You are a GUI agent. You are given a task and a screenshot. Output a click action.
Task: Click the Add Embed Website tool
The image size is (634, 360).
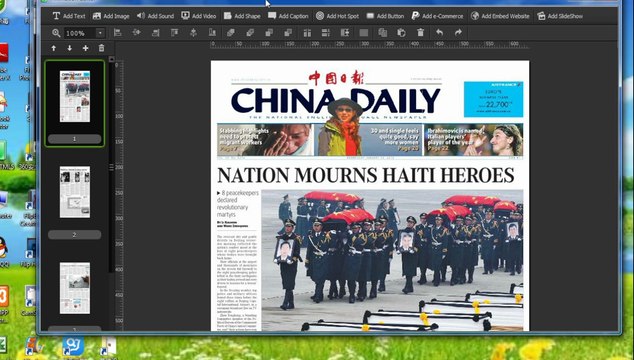coord(500,16)
